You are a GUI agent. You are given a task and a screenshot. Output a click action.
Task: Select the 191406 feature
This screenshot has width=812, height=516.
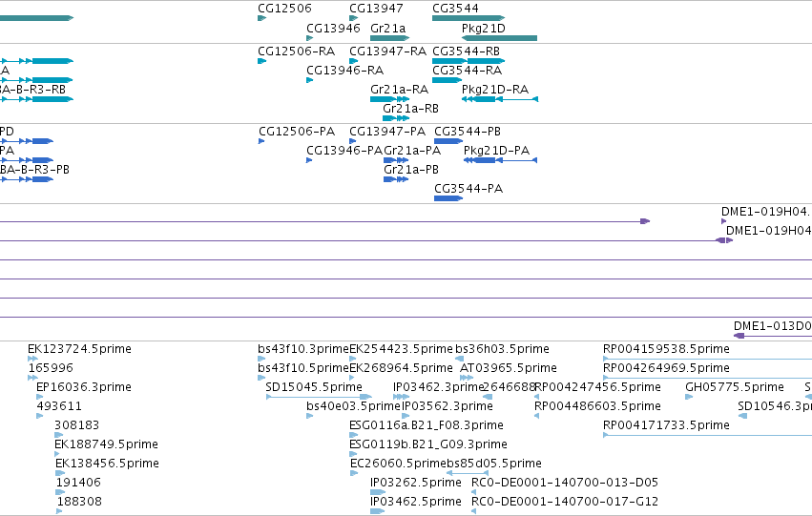78,483
